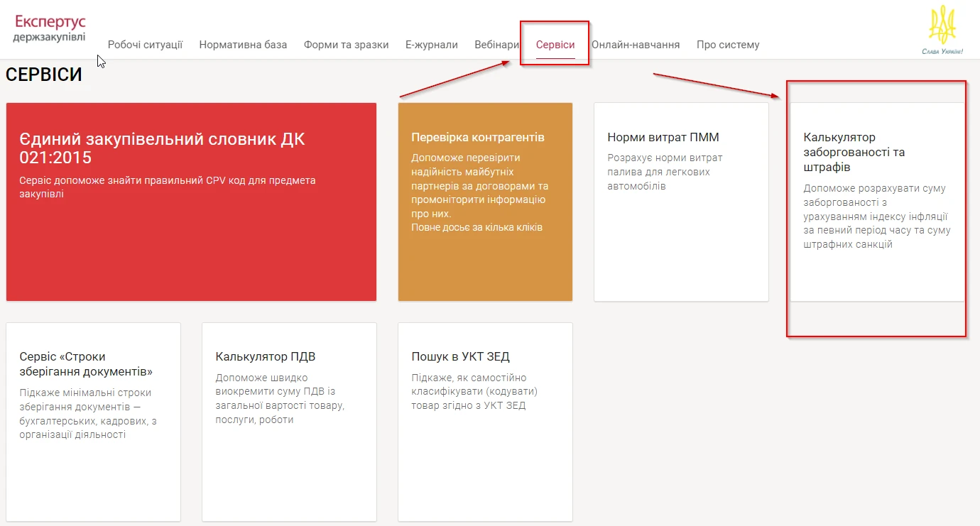Click the yellow trident emblem
The image size is (980, 526).
[942, 25]
